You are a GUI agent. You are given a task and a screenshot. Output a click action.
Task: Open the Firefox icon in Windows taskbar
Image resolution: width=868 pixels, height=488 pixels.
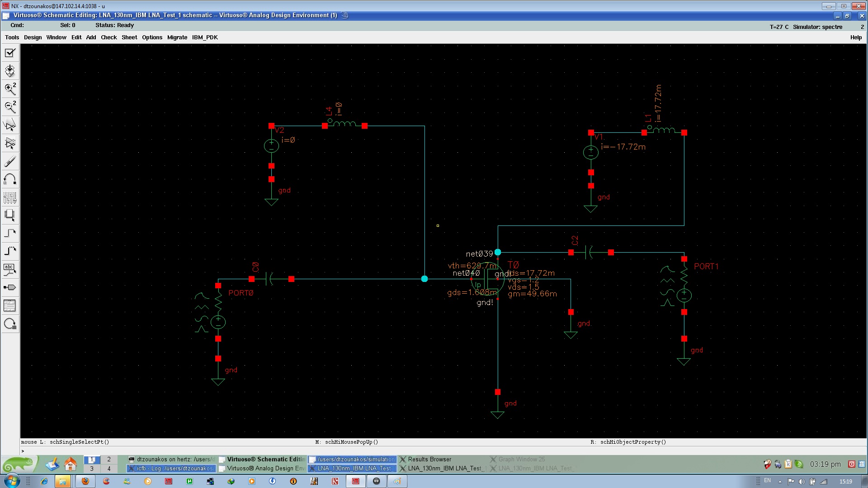point(85,481)
